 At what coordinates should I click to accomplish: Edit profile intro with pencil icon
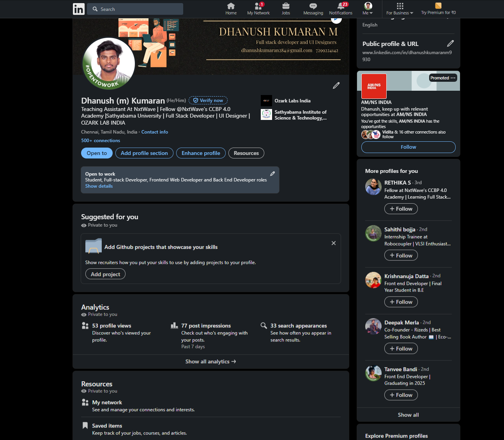pos(336,85)
